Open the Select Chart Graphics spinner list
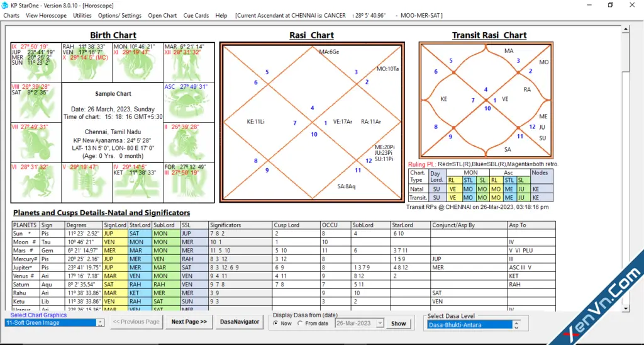Image resolution: width=644 pixels, height=345 pixels. [x=100, y=323]
